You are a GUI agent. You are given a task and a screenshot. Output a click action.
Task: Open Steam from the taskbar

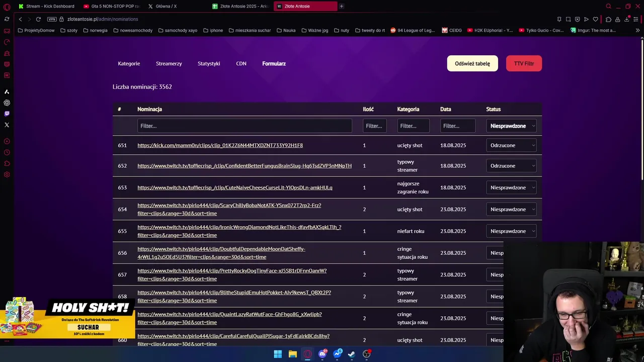pos(352,354)
